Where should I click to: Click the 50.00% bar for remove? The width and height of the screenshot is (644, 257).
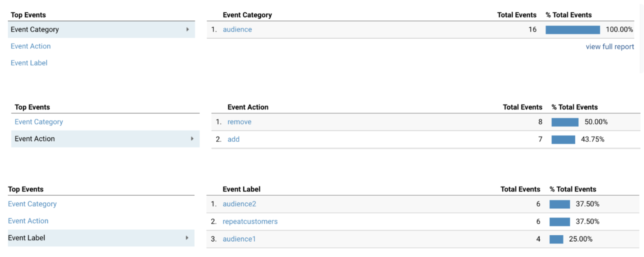[x=565, y=122]
